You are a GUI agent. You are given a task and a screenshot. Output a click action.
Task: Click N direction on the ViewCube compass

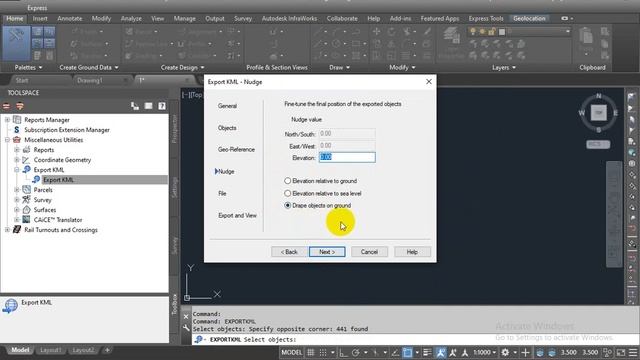click(x=599, y=96)
